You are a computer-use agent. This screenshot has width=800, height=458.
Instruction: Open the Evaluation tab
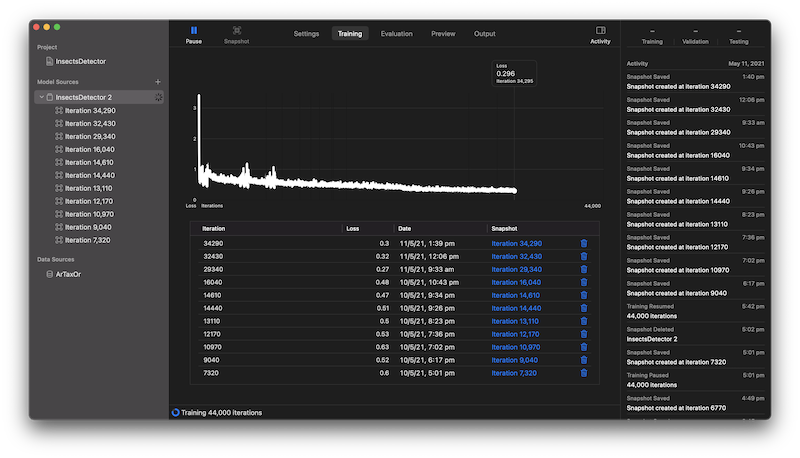396,34
